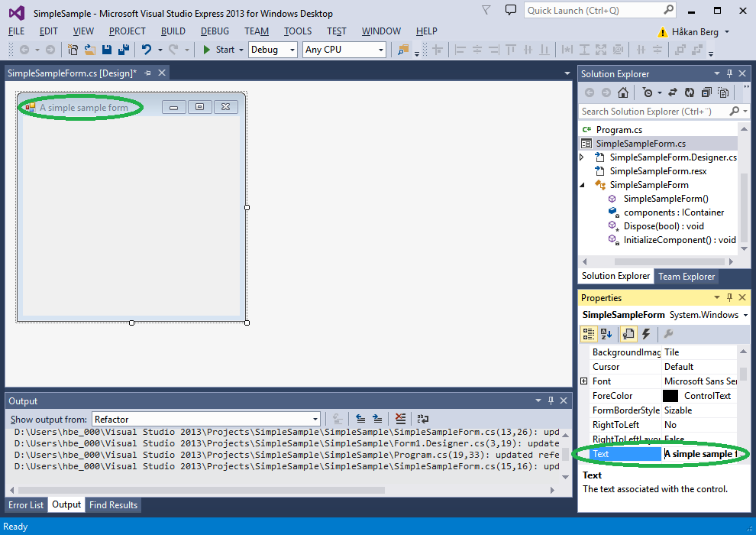Select Program.cs in Solution Explorer
This screenshot has height=535, width=756.
click(x=619, y=130)
